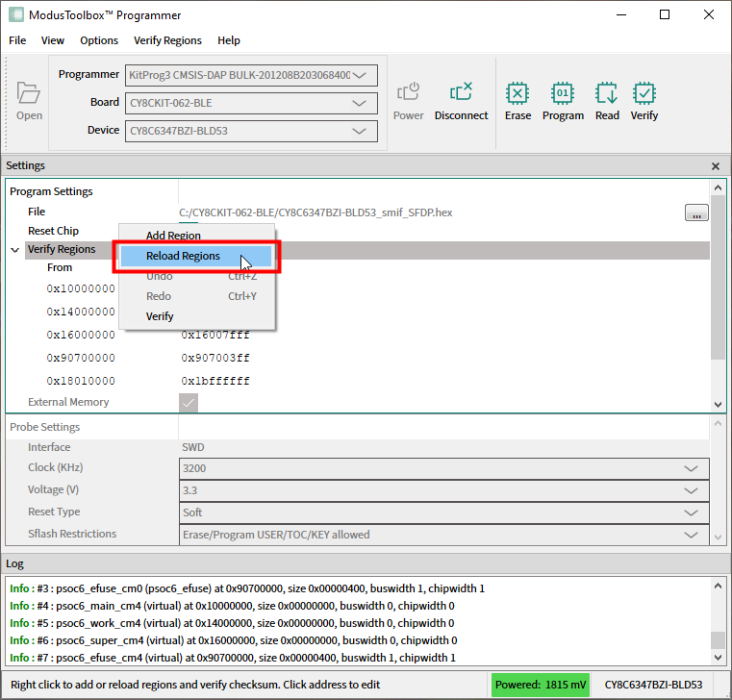The height and width of the screenshot is (700, 732).
Task: Collapse the Verify Regions tree section
Action: pyautogui.click(x=15, y=250)
